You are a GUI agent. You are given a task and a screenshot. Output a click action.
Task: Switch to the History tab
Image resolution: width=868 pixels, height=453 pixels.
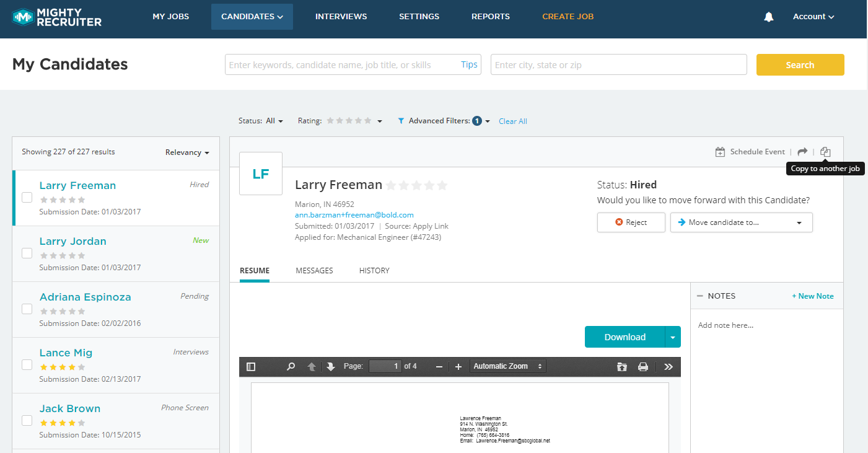[x=374, y=271]
